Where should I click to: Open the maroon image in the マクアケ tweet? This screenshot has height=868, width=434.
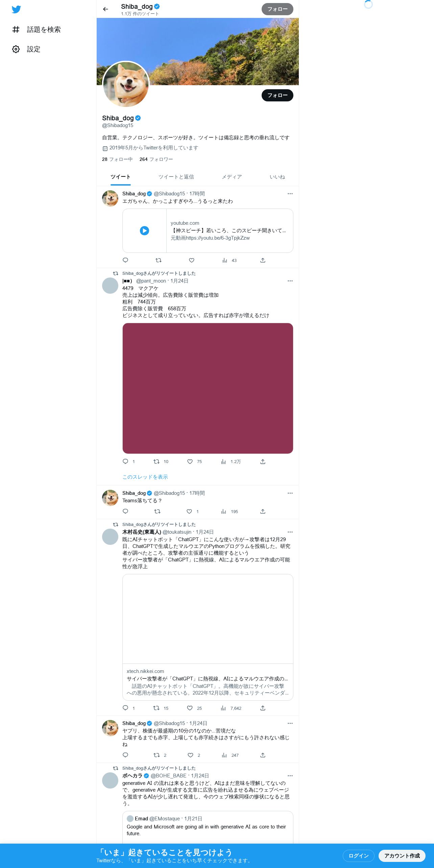pyautogui.click(x=208, y=388)
